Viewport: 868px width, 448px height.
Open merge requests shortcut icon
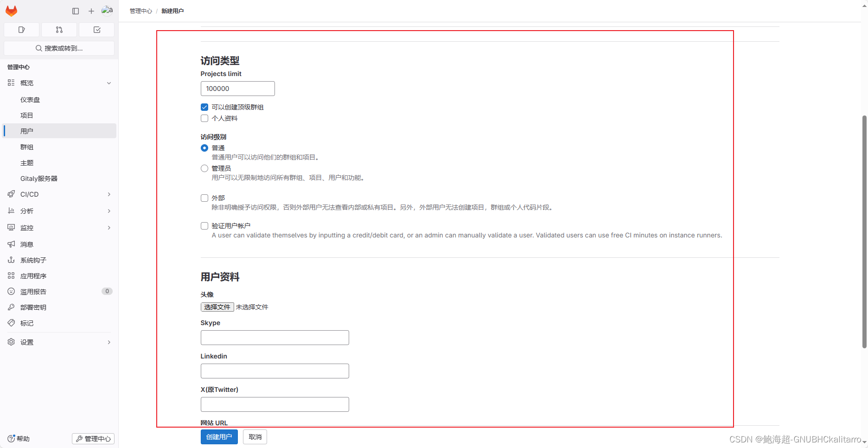pyautogui.click(x=59, y=30)
